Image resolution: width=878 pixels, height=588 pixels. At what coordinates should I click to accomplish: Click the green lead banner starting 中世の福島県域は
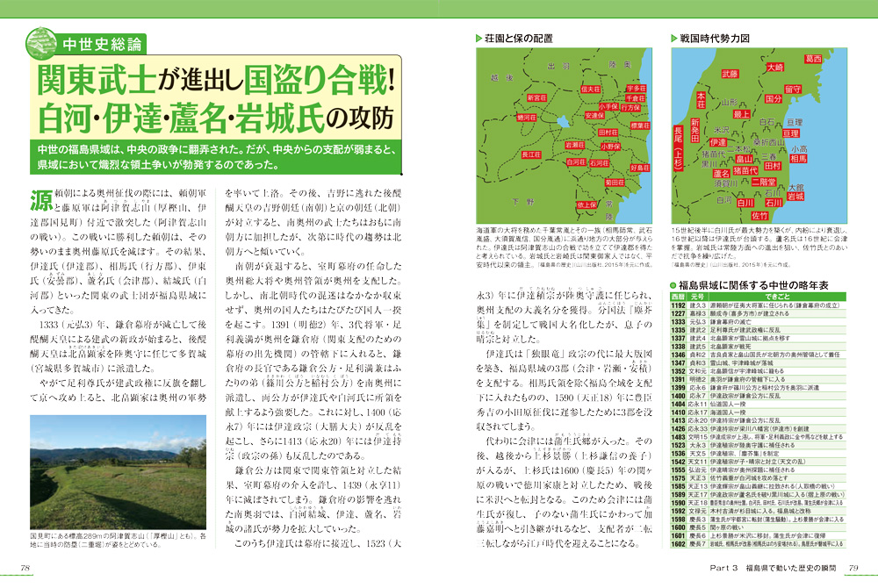pos(216,157)
